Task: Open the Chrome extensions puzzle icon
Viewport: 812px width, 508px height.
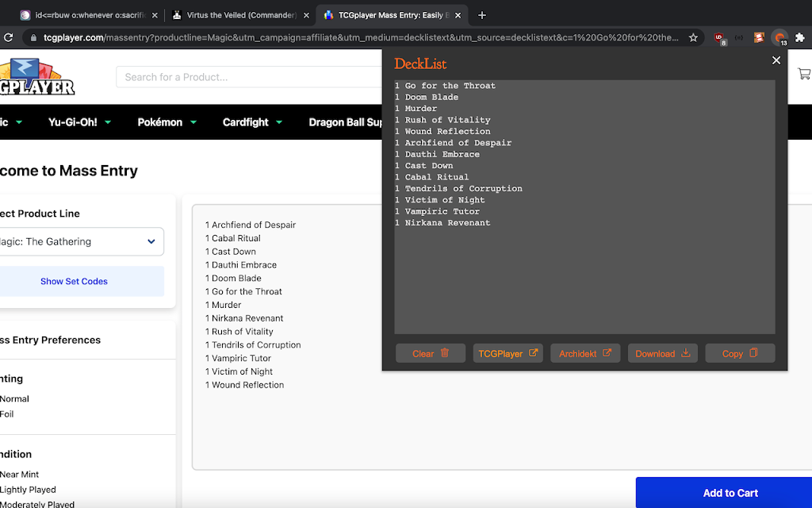Action: (799, 37)
